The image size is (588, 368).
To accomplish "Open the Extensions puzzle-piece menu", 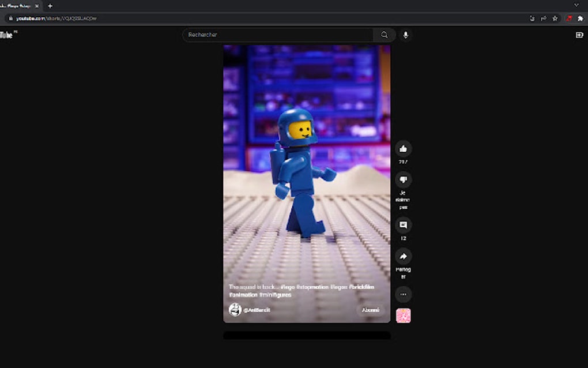I will (581, 18).
